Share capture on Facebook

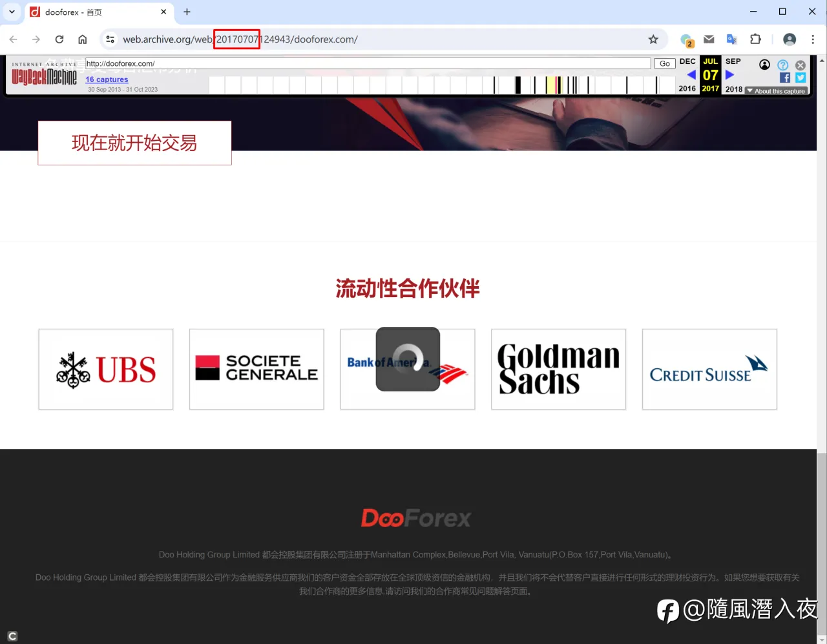click(x=785, y=78)
